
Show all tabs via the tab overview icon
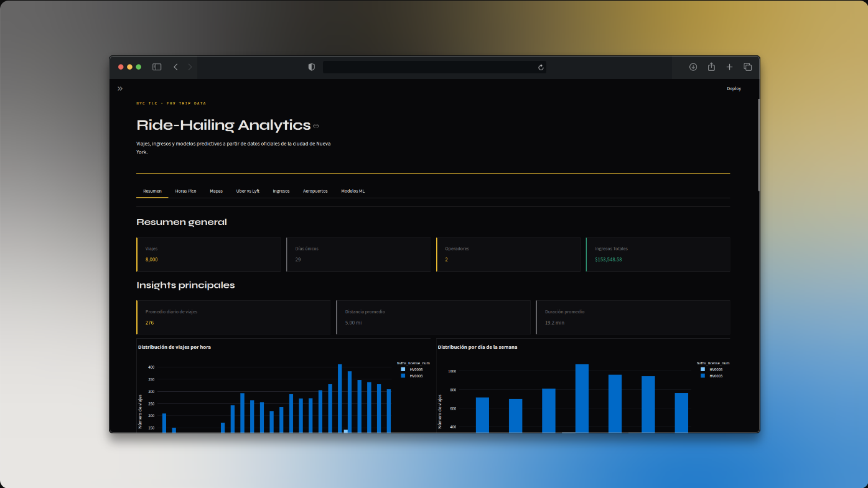(x=747, y=66)
